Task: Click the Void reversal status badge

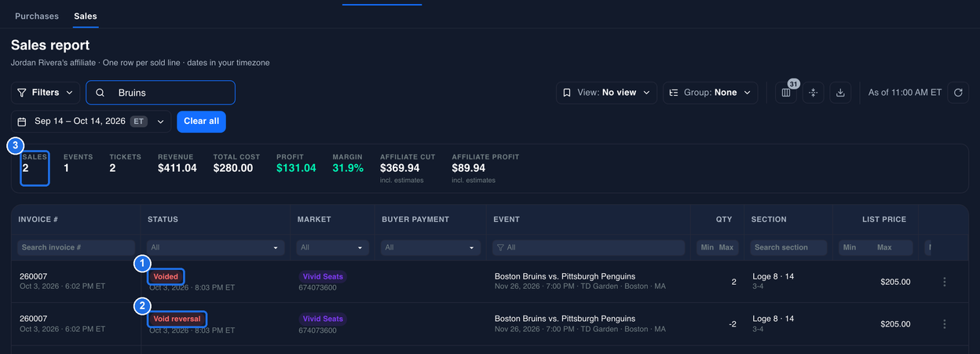Action: click(x=177, y=319)
